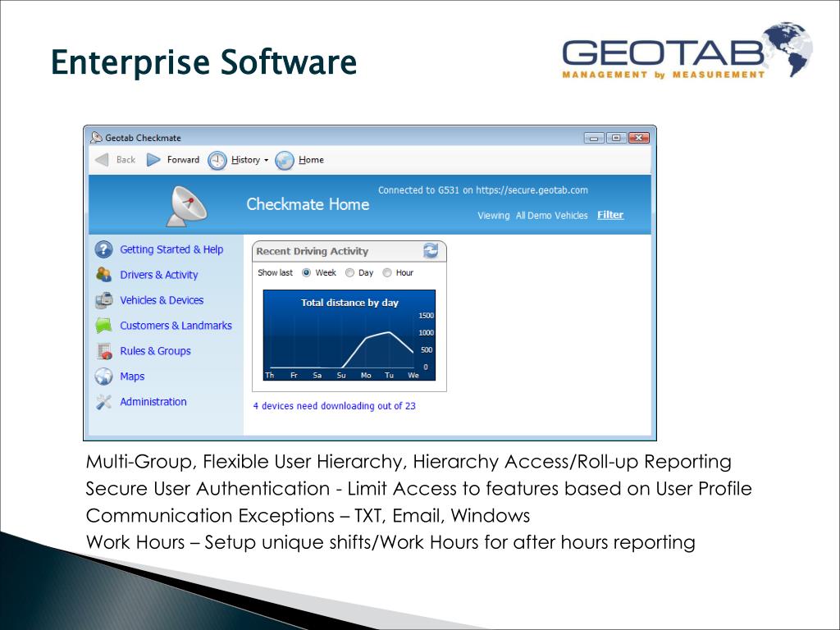Open the History dropdown arrow

click(267, 160)
